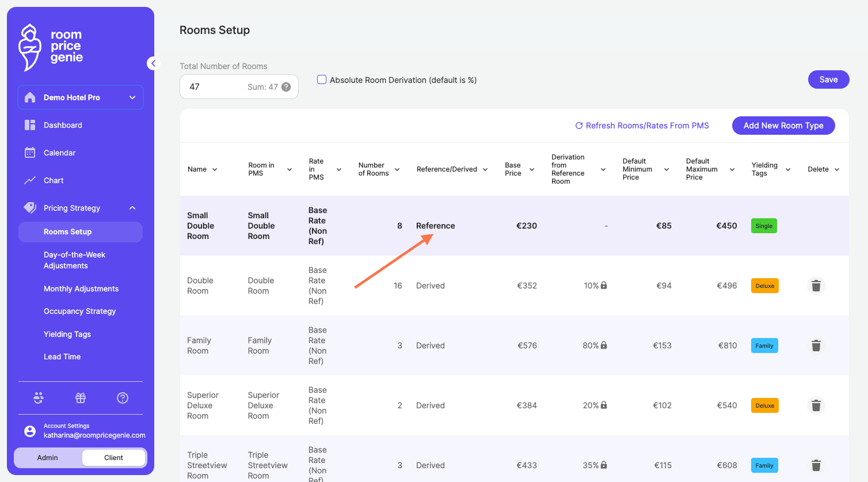Click the Sum help tooltip icon
This screenshot has width=868, height=482.
[x=286, y=87]
